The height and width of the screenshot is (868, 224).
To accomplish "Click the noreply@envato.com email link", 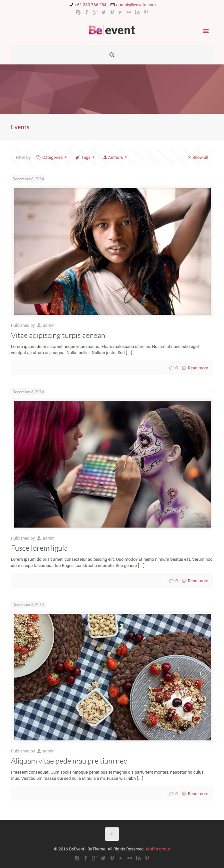I will click(x=136, y=5).
